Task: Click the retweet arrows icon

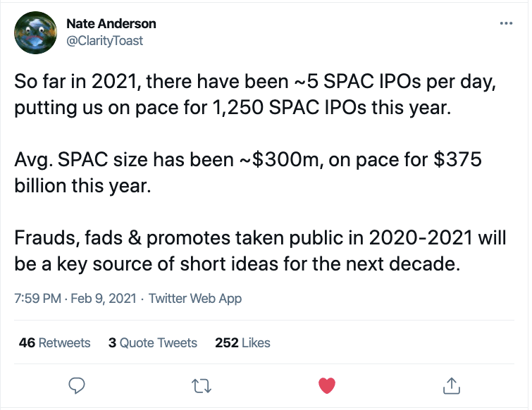Action: (202, 385)
